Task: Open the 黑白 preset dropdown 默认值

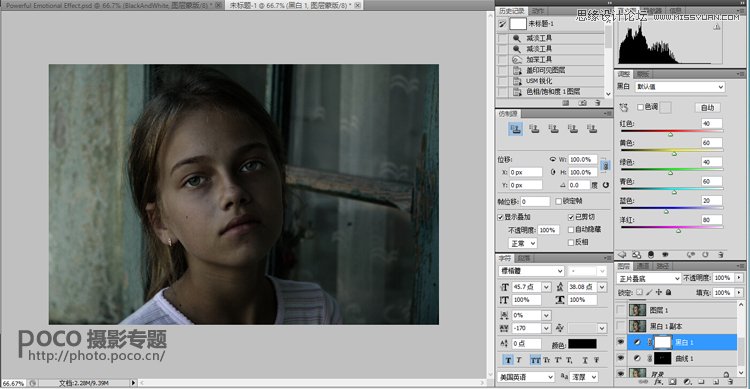Action: [680, 87]
